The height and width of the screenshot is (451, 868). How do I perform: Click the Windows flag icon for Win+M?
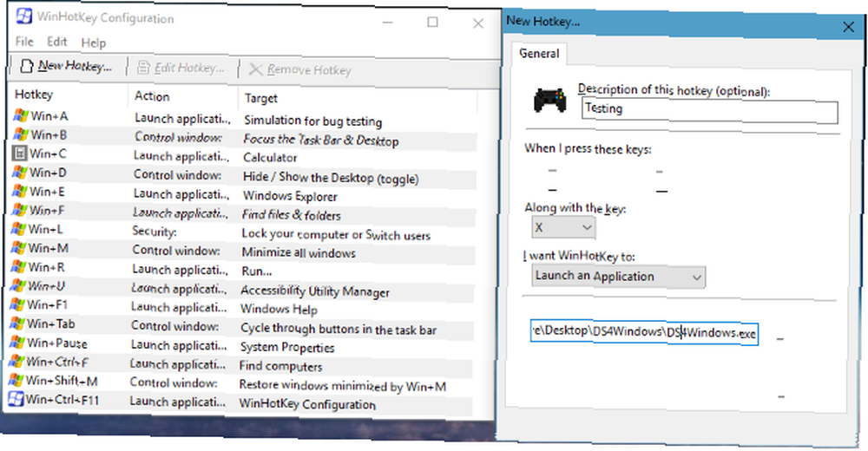19,247
